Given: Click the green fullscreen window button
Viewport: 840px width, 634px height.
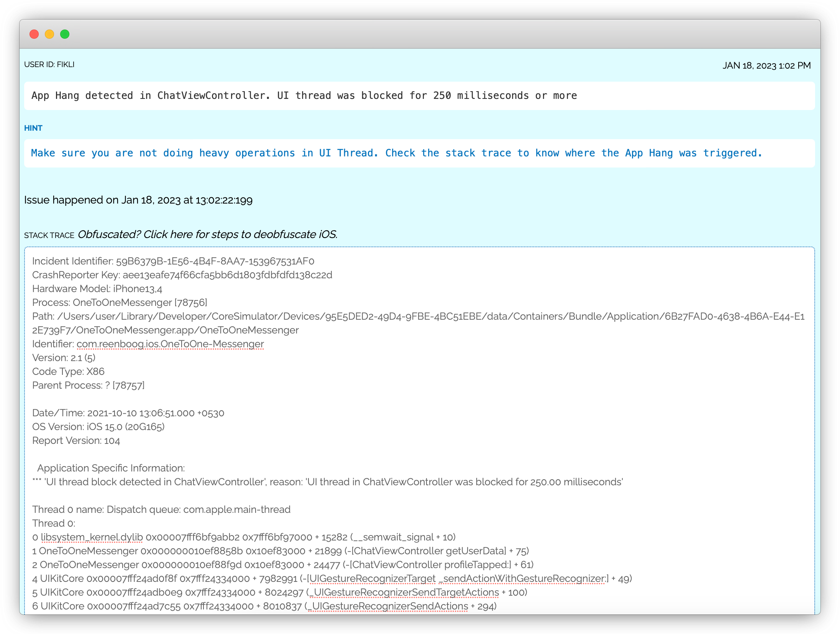Looking at the screenshot, I should point(65,34).
